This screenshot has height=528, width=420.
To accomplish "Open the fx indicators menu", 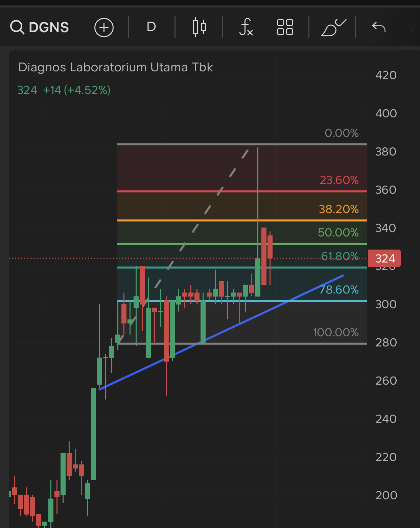I will click(x=246, y=27).
